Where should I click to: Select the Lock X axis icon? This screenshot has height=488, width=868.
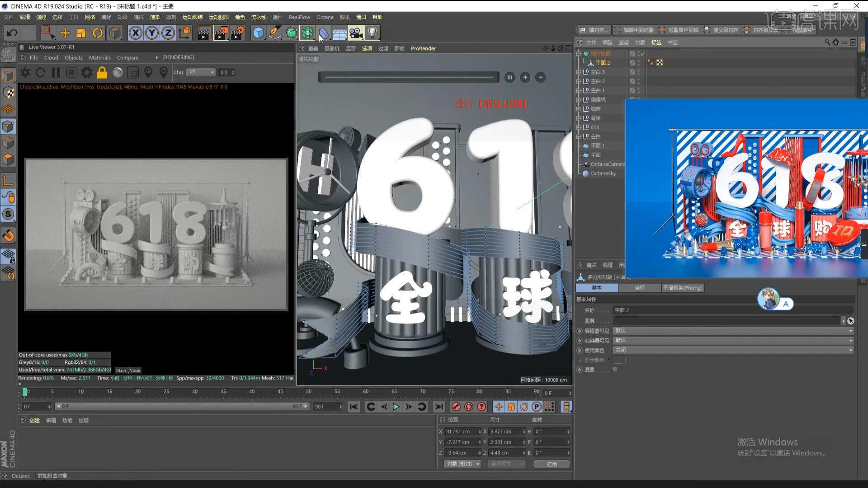tap(135, 33)
